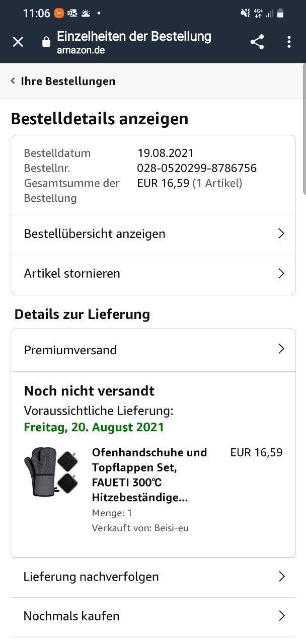Go back to Ihre Bestellungen
The height and width of the screenshot is (644, 306).
pos(68,81)
